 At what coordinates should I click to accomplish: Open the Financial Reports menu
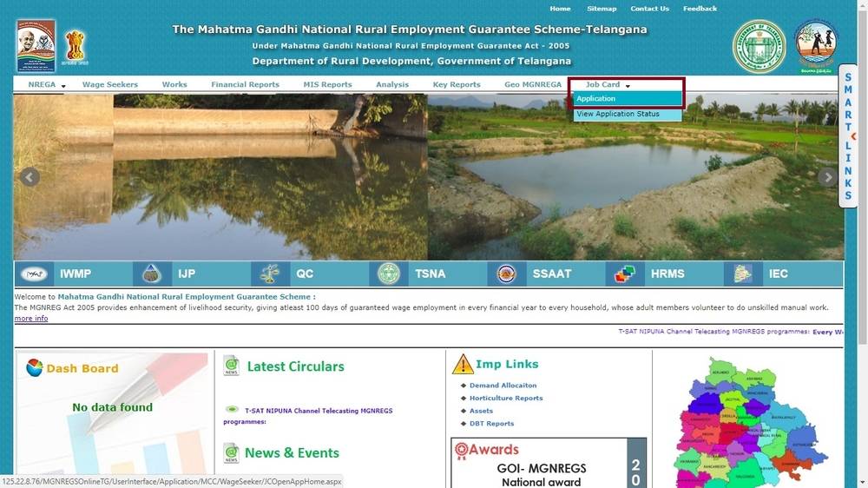[245, 85]
